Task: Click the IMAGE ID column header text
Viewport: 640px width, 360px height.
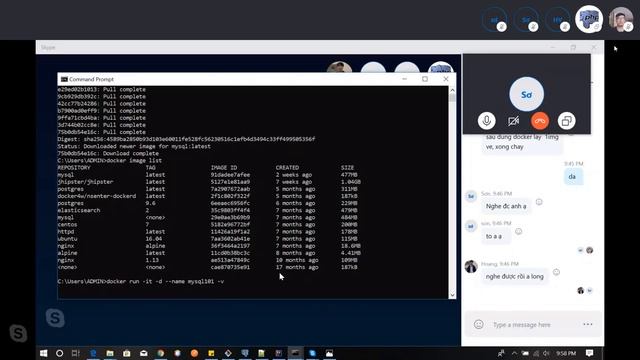Action: tap(224, 168)
